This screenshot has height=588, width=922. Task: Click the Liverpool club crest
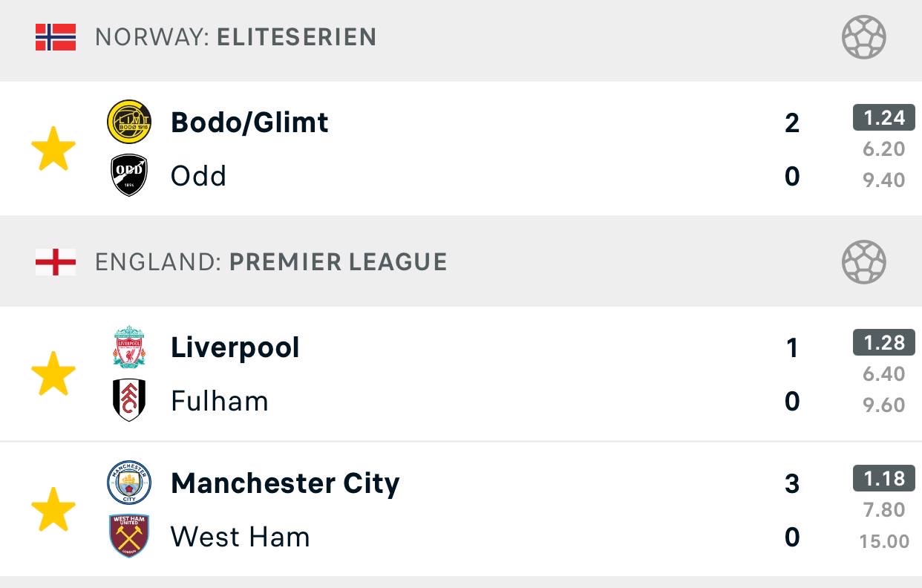pos(129,346)
